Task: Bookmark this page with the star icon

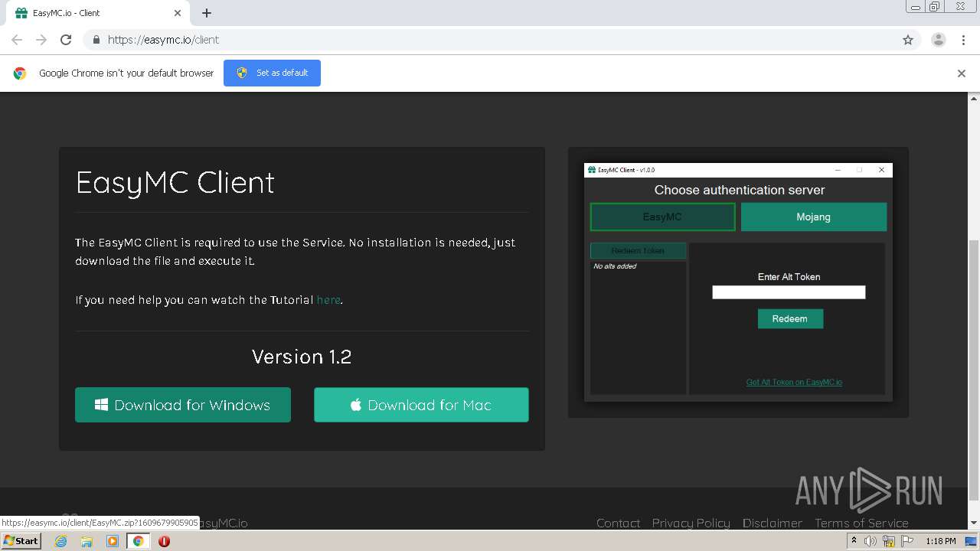Action: pos(908,40)
